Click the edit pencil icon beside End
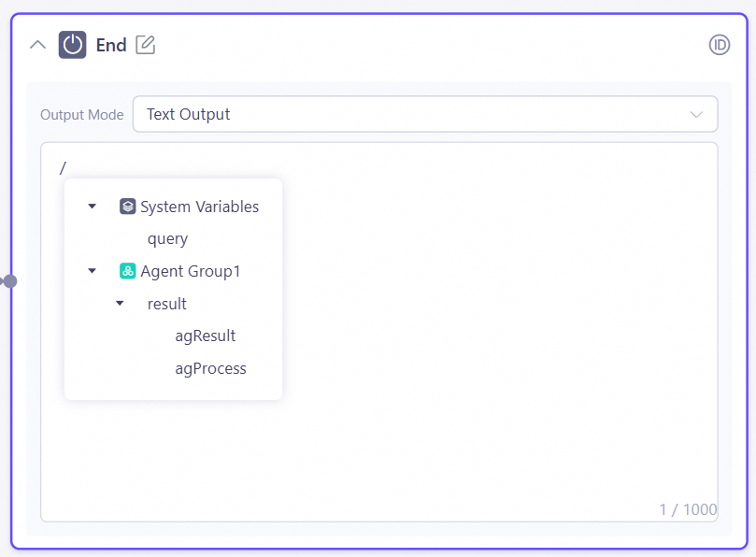The height and width of the screenshot is (557, 756). click(x=146, y=45)
